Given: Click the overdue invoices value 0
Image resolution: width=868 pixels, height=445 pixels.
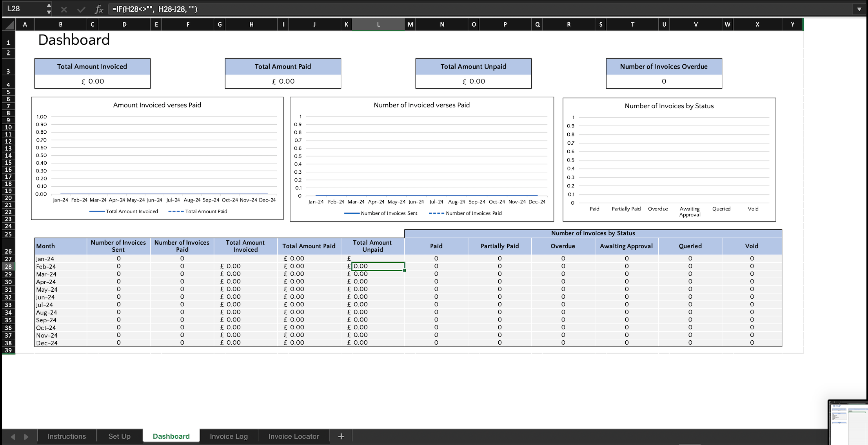Looking at the screenshot, I should (664, 81).
